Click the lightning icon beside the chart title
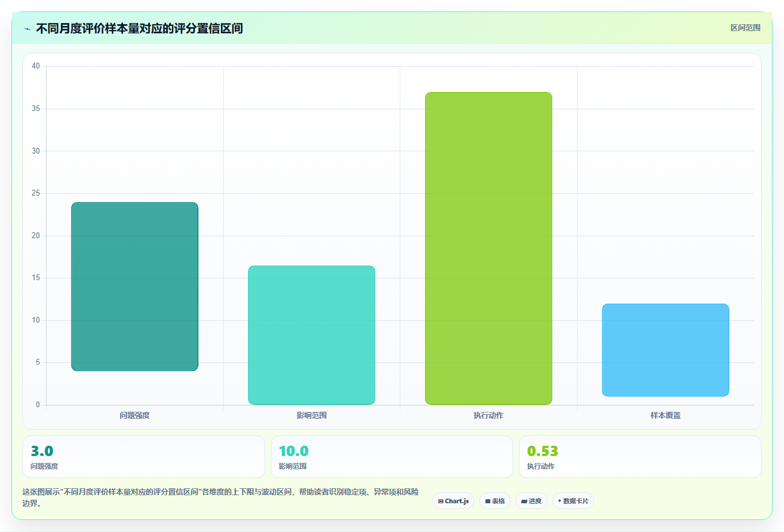784x532 pixels. pyautogui.click(x=27, y=29)
